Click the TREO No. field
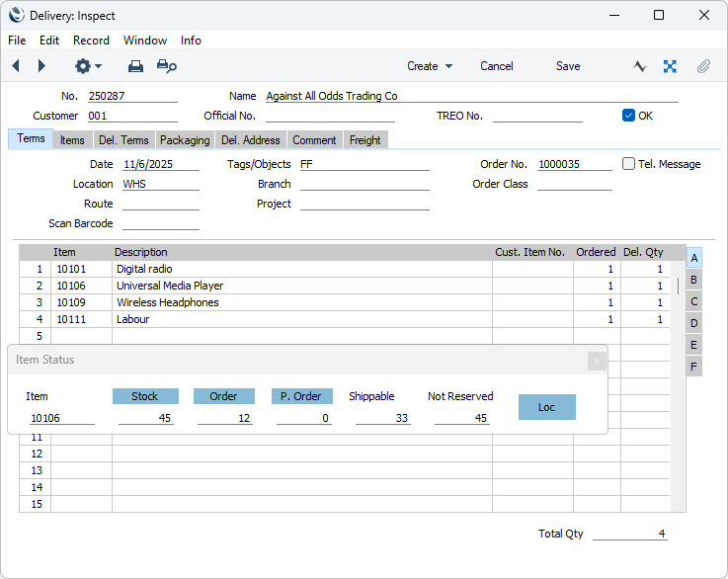The image size is (728, 579). click(537, 116)
